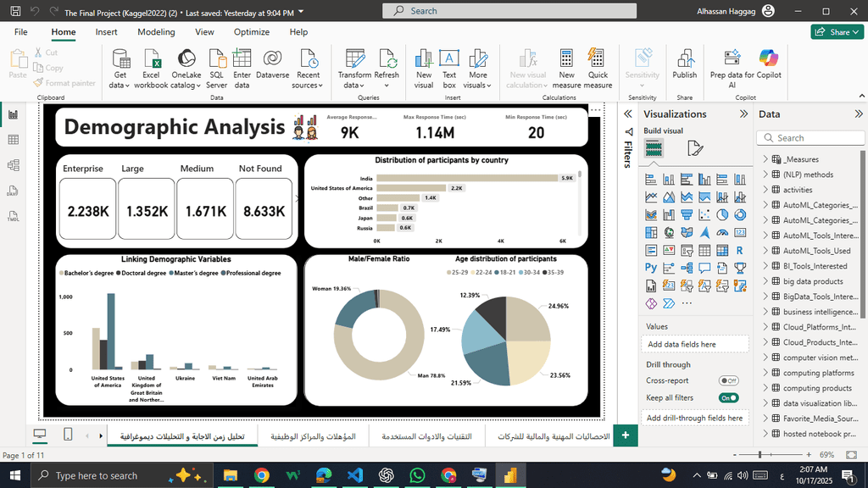Click the Publish button in ribbon
The width and height of the screenshot is (868, 488).
[x=684, y=68]
